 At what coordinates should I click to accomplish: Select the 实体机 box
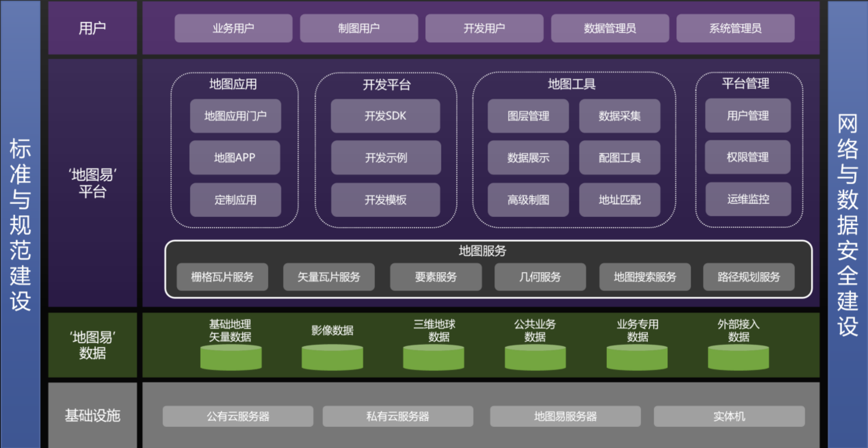(729, 416)
